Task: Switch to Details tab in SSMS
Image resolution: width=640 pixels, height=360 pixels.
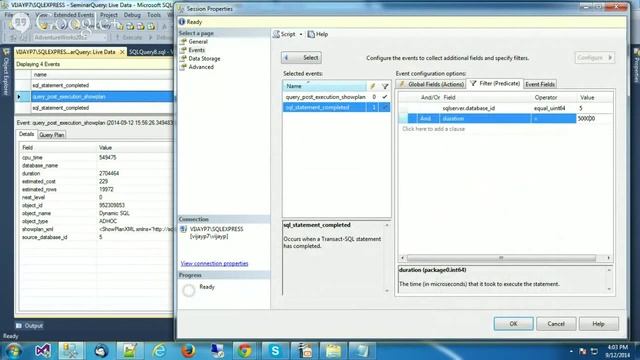Action: pyautogui.click(x=26, y=134)
